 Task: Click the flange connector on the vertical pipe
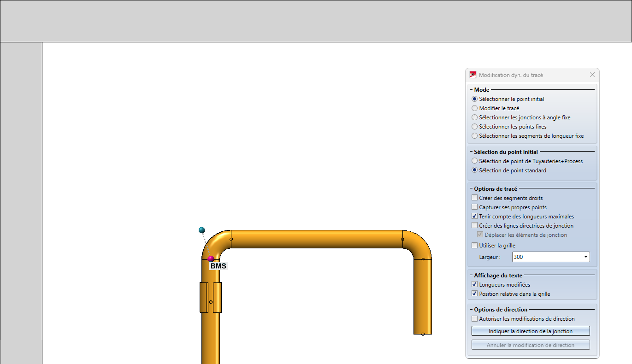[x=211, y=298]
